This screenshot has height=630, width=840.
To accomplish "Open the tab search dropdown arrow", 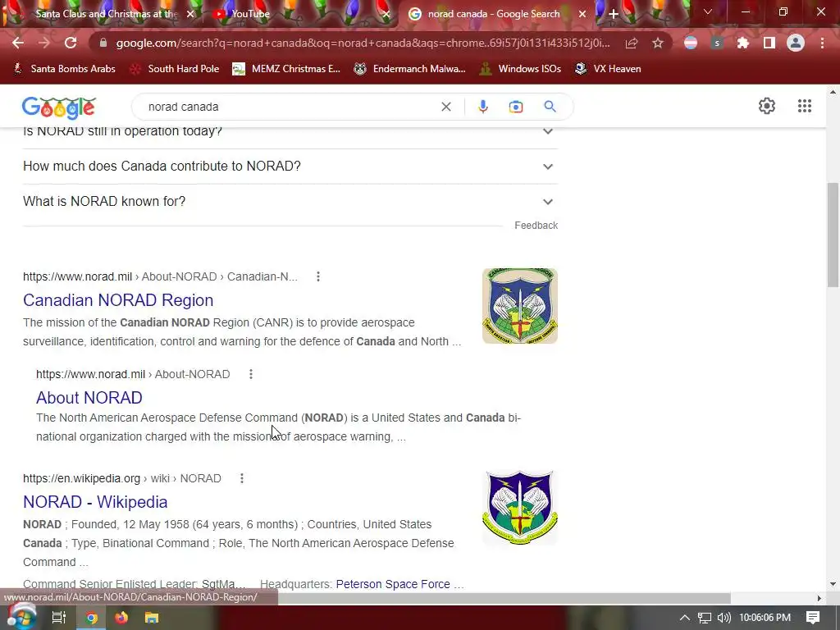I will point(707,11).
